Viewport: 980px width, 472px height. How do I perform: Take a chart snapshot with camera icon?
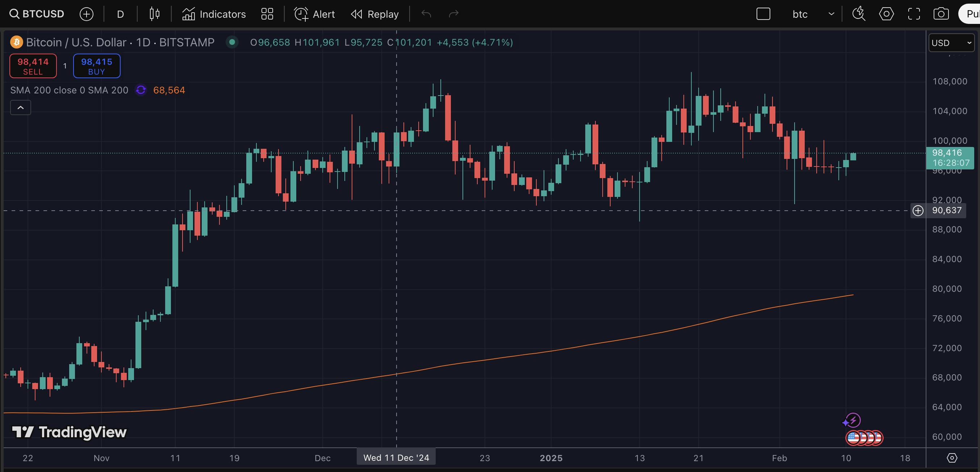[x=941, y=14]
